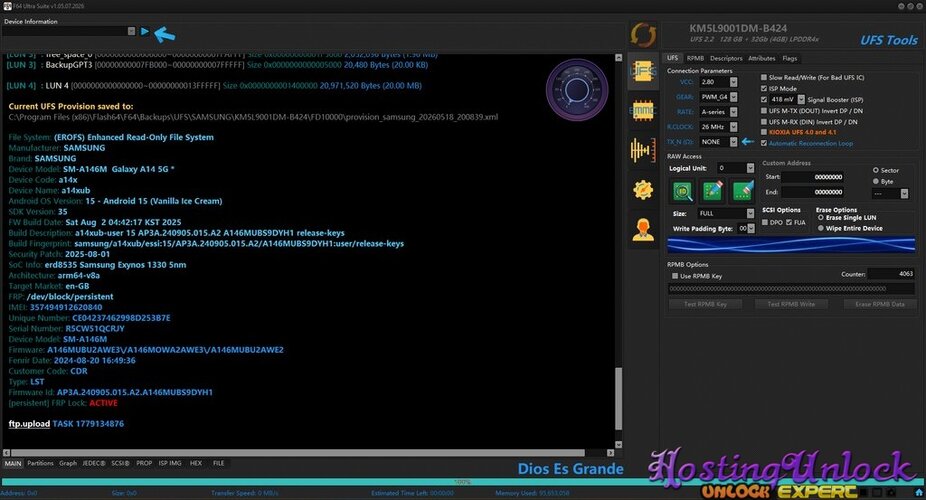Open the JEDEC bottom tab
Image resolution: width=926 pixels, height=500 pixels.
(x=94, y=463)
